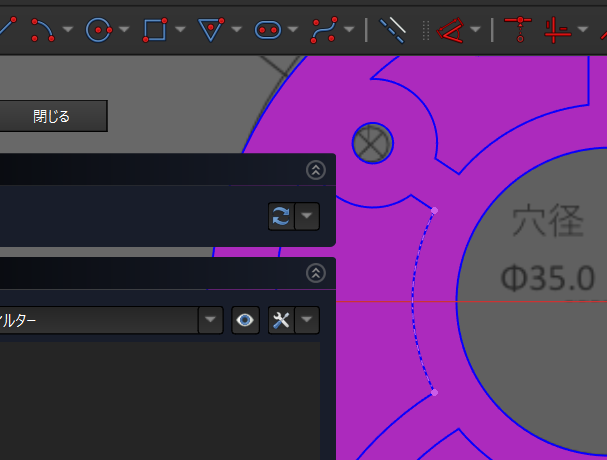Open the circle tool dropdown arrow
Image resolution: width=607 pixels, height=460 pixels.
pos(124,29)
